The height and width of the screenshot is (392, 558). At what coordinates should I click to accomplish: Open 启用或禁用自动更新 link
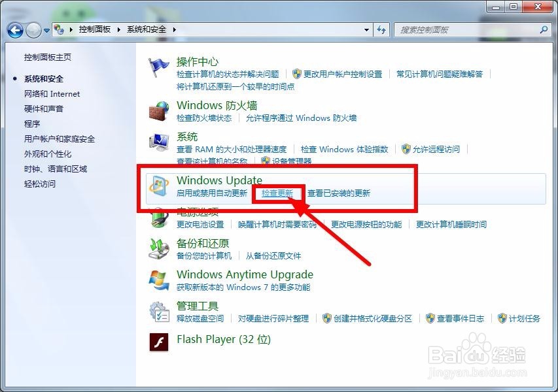coord(212,193)
